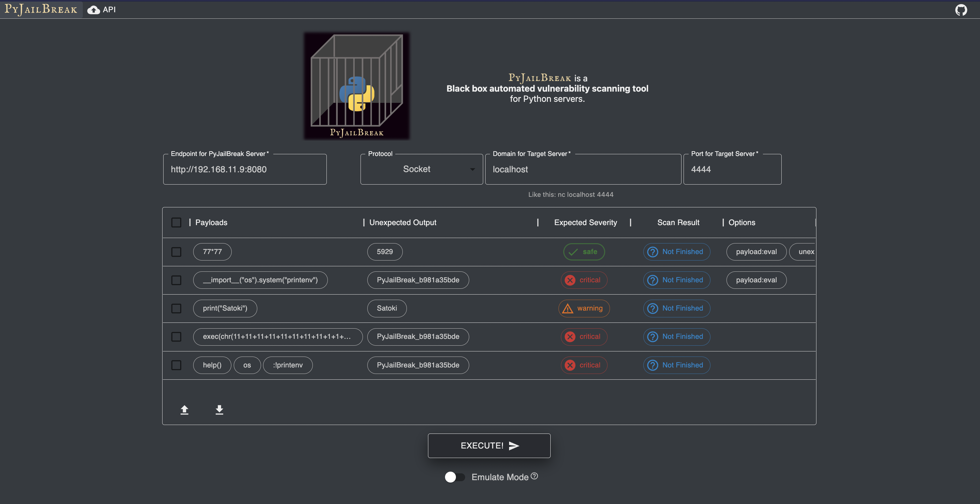Click the payload:eval option chip in first row

pyautogui.click(x=756, y=252)
